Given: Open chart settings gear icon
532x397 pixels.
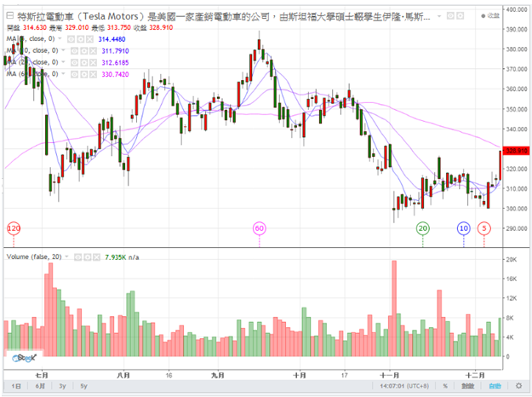Looking at the screenshot, I should pyautogui.click(x=518, y=386).
